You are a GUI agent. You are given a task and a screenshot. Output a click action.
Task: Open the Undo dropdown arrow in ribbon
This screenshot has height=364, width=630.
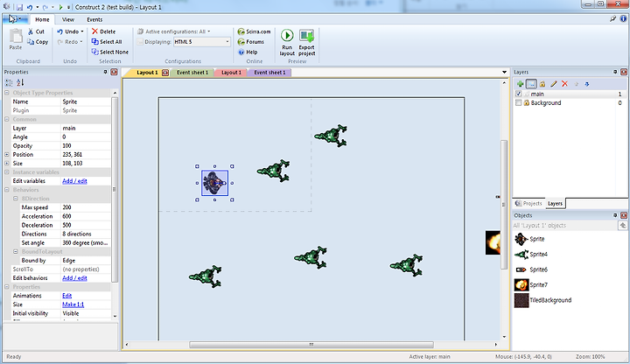[x=82, y=31]
